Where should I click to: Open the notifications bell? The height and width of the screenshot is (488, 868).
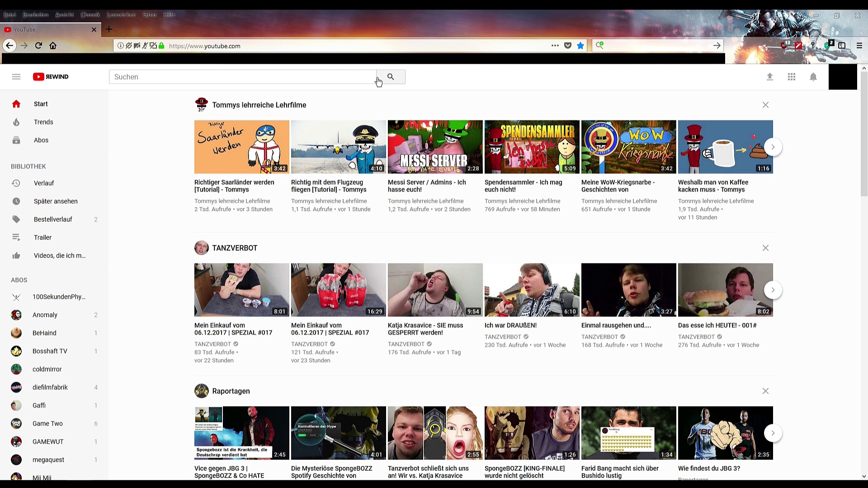813,77
